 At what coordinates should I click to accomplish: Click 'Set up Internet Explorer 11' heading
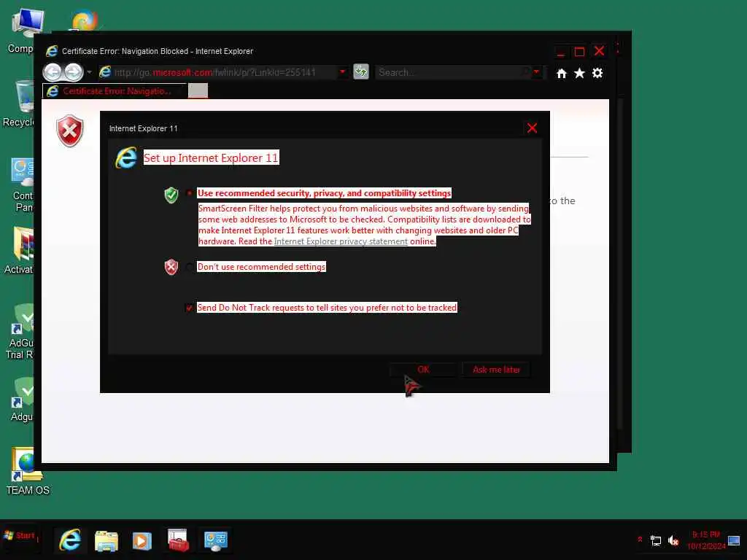pos(211,158)
